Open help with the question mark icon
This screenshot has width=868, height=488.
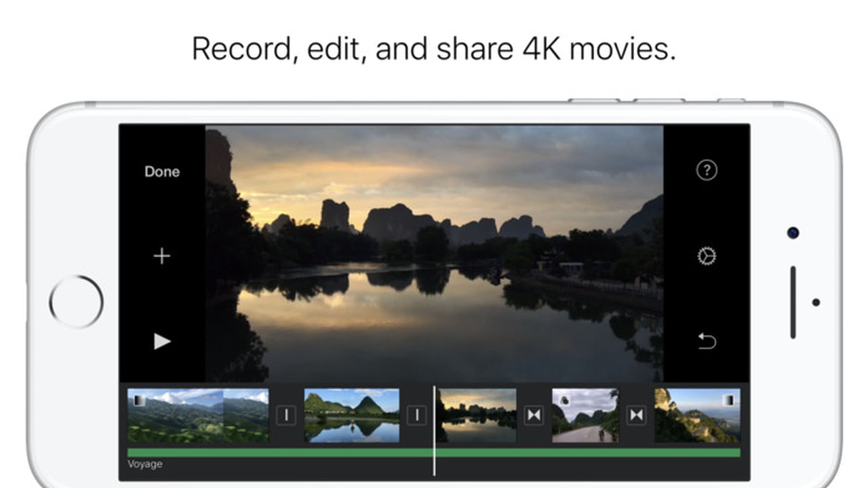pyautogui.click(x=707, y=170)
